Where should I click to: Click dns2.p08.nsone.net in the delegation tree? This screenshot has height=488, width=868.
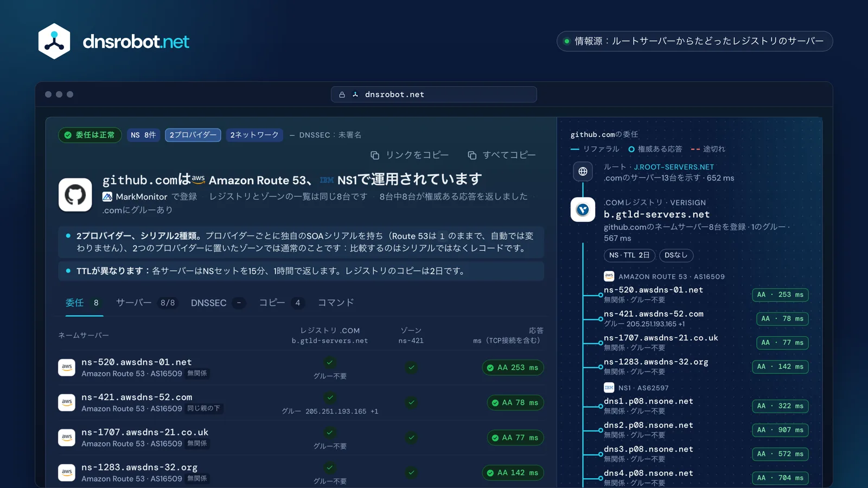coord(648,425)
